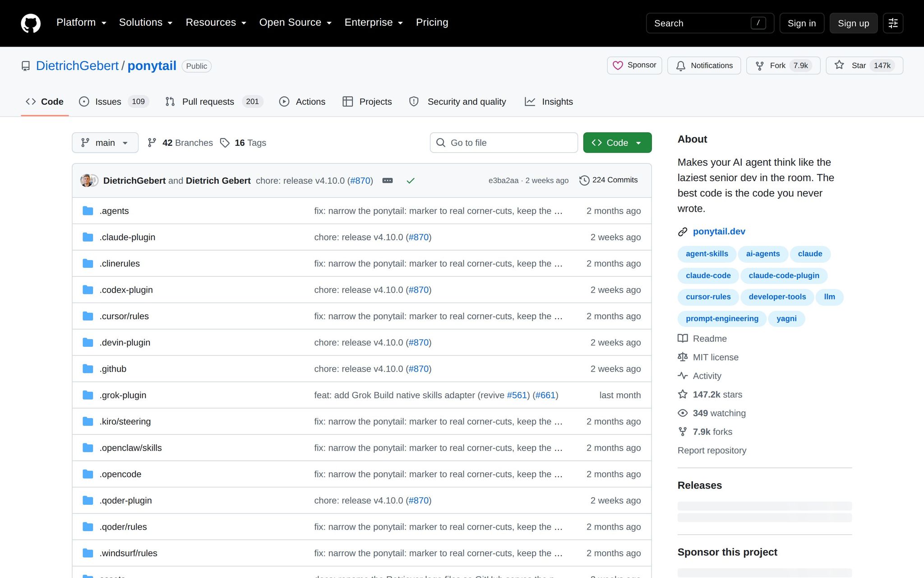View 147.2k stars stargazers
The image size is (924, 578).
pos(710,395)
